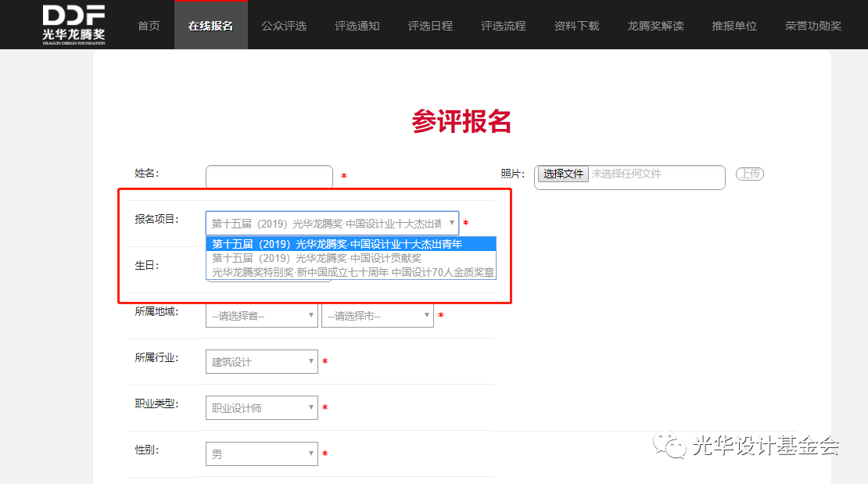The height and width of the screenshot is (484, 868).
Task: Open the 公众评选 menu item
Action: pyautogui.click(x=284, y=26)
